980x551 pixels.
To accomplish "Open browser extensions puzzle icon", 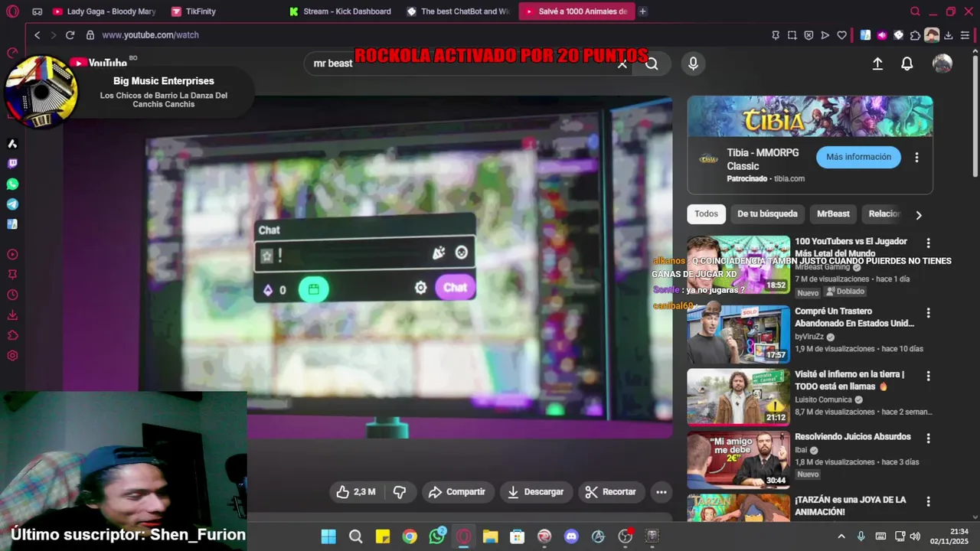I will pyautogui.click(x=915, y=35).
